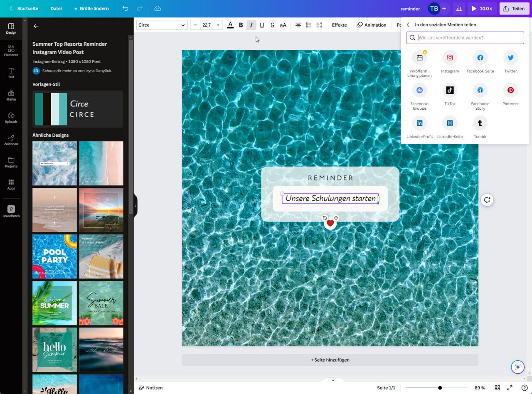Toggle underline text formatting
This screenshot has height=394, width=532.
tap(262, 25)
